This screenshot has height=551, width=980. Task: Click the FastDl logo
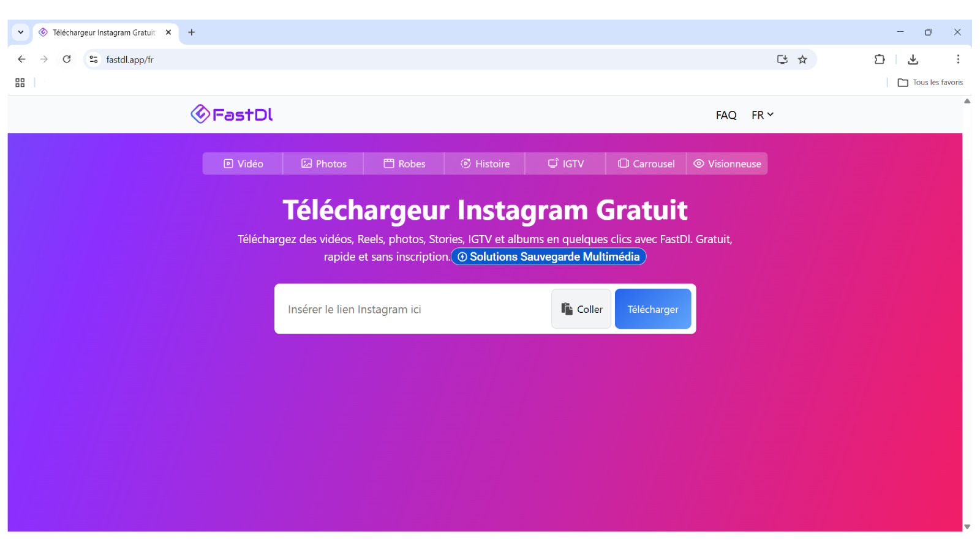click(232, 114)
